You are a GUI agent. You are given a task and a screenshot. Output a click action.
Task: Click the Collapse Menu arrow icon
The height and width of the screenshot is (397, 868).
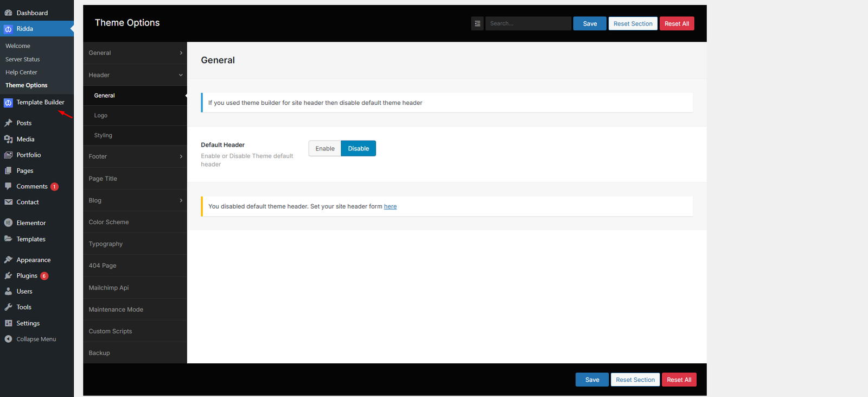(x=8, y=339)
